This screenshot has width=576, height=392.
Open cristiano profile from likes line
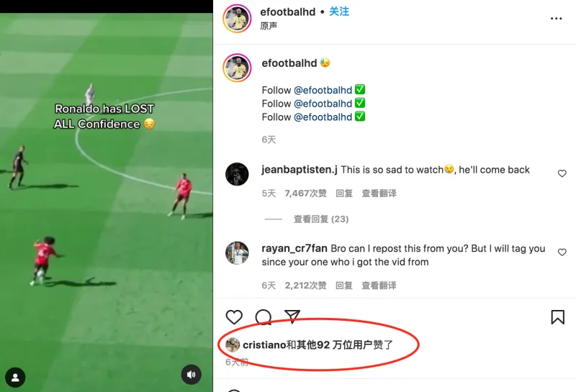point(264,345)
